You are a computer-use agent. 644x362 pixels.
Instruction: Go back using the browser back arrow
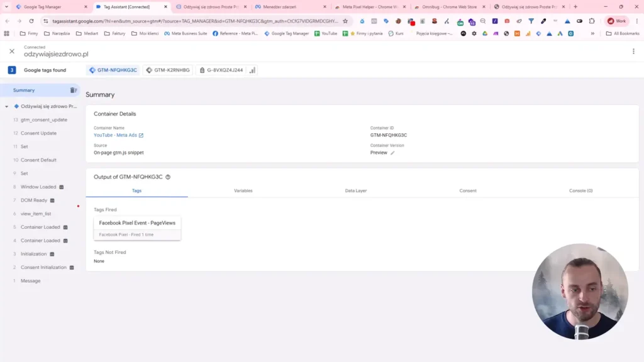click(8, 21)
